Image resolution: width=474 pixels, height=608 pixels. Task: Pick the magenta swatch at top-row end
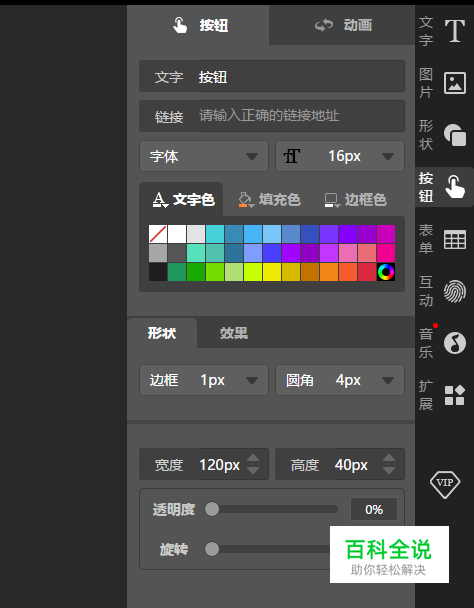pyautogui.click(x=386, y=234)
